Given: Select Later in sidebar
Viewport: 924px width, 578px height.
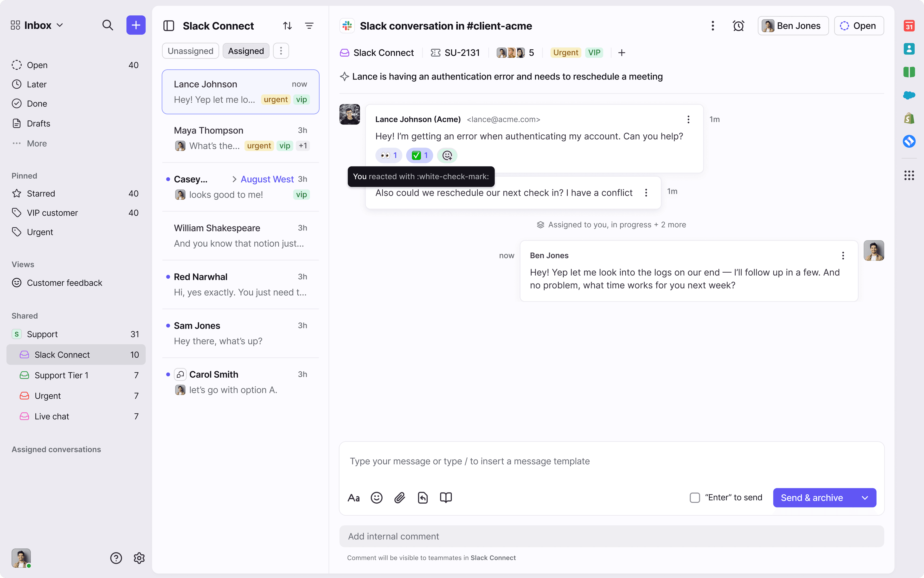Looking at the screenshot, I should click(76, 84).
